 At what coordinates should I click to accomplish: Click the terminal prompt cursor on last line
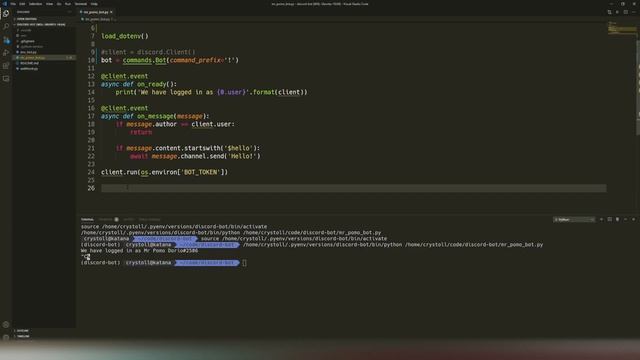pos(244,263)
